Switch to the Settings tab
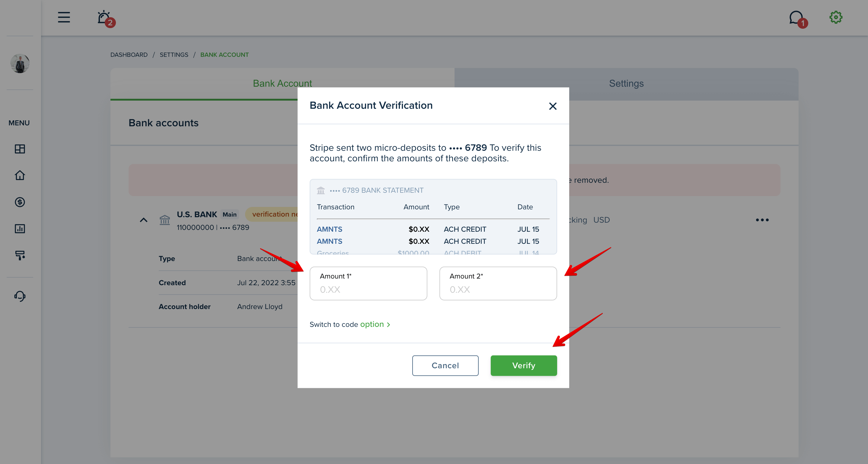Viewport: 868px width, 464px height. click(x=626, y=84)
